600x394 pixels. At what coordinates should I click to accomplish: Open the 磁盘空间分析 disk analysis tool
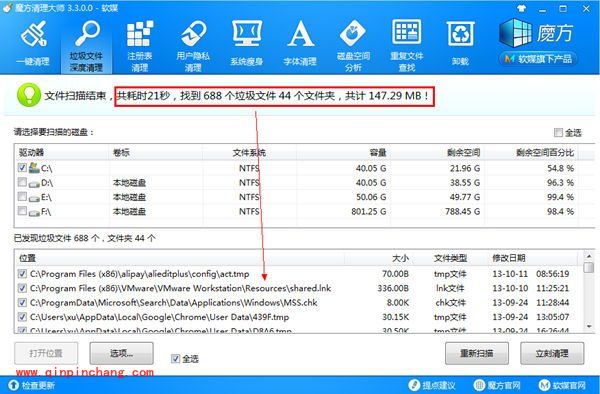(353, 46)
